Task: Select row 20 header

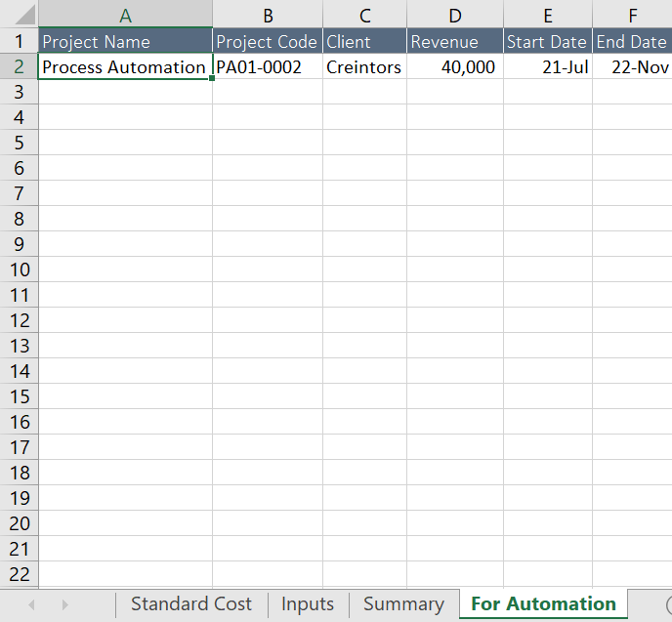Action: click(x=19, y=523)
